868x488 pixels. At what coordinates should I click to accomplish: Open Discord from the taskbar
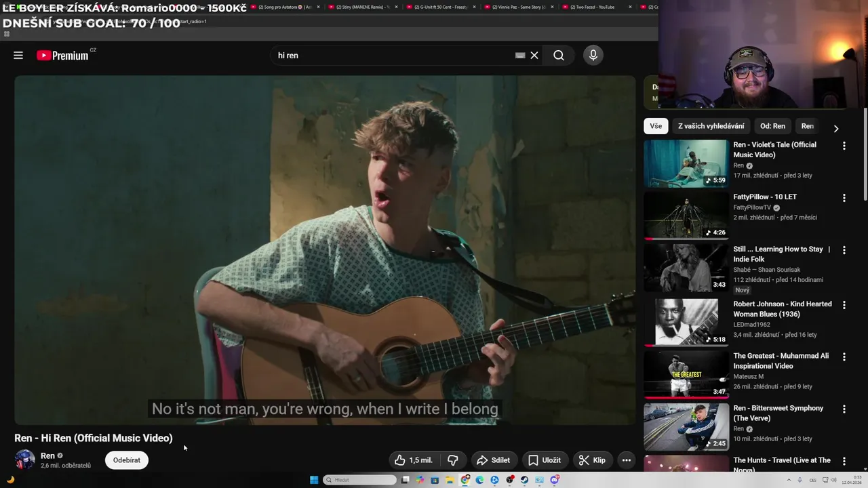(x=555, y=480)
